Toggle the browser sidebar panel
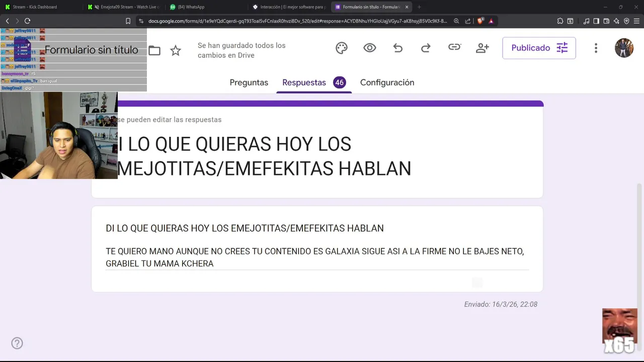Screen dimensions: 644x362 596,21
